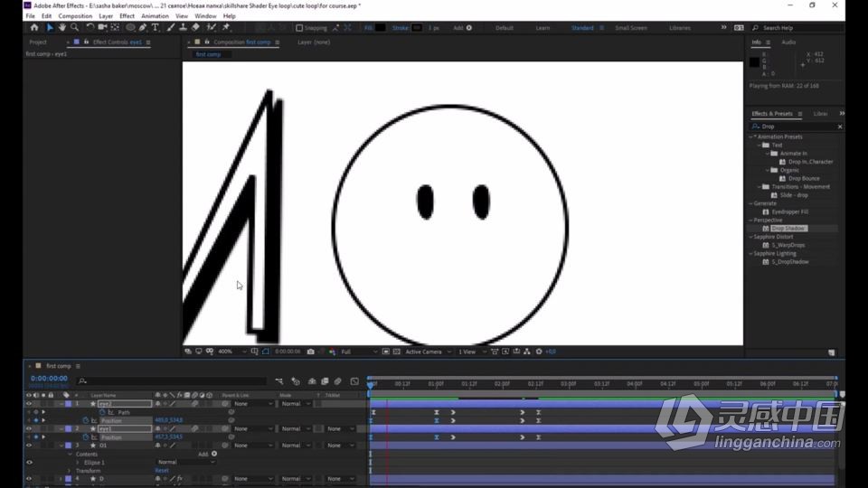Expand the Ellipse 1 group
Image resolution: width=868 pixels, height=488 pixels.
[78, 463]
